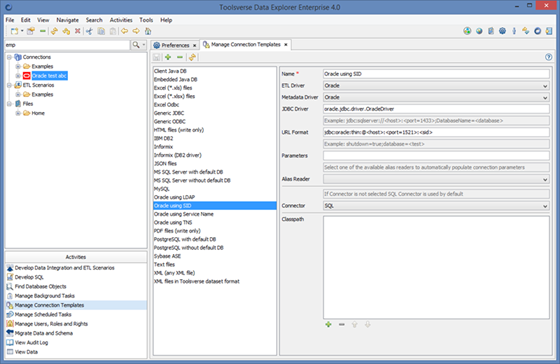This screenshot has width=560, height=364.
Task: Close the Manage Connection Templates tab
Action: point(286,45)
